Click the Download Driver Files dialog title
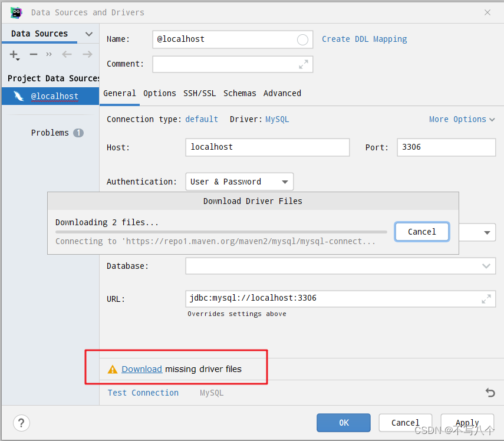The image size is (504, 441). tap(253, 201)
